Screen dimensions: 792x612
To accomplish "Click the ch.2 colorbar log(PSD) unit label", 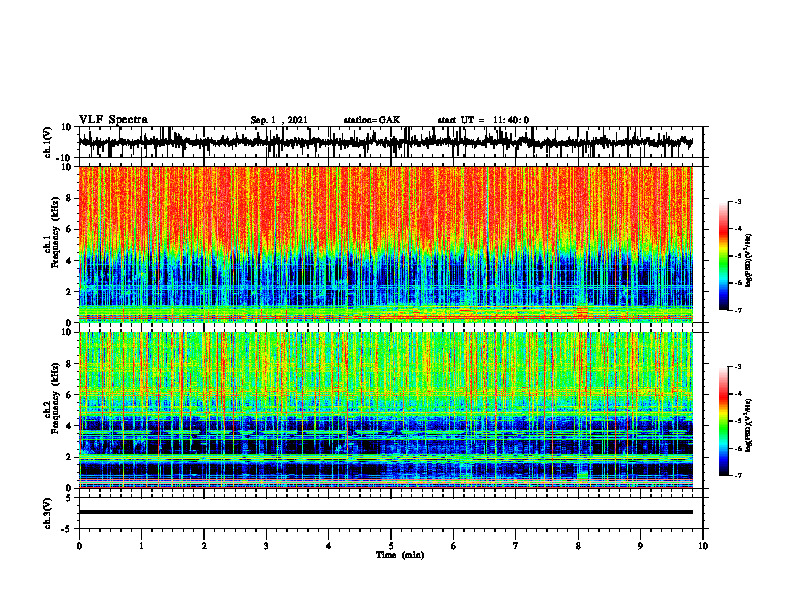I will pyautogui.click(x=748, y=425).
